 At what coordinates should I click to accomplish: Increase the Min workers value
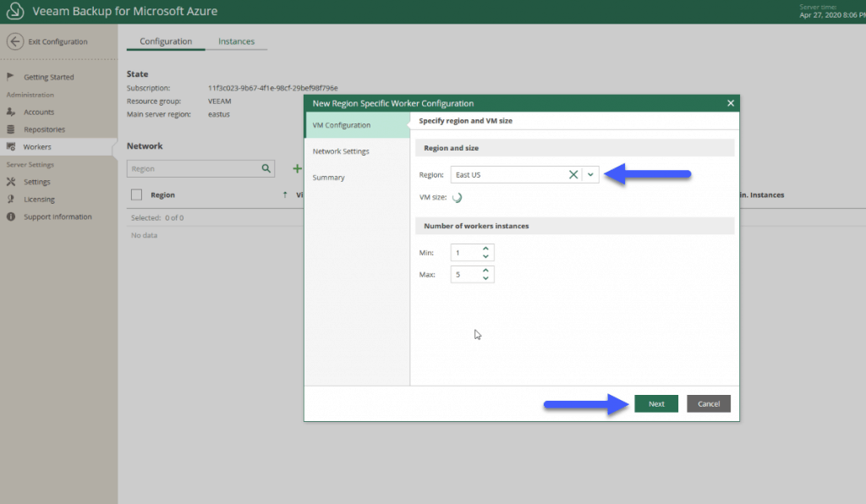[x=485, y=249]
